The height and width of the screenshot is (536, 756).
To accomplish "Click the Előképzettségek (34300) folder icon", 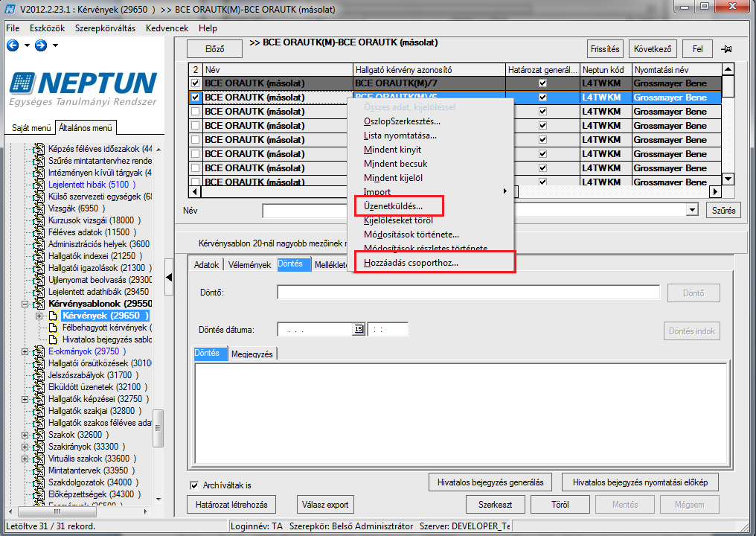I will click(39, 494).
